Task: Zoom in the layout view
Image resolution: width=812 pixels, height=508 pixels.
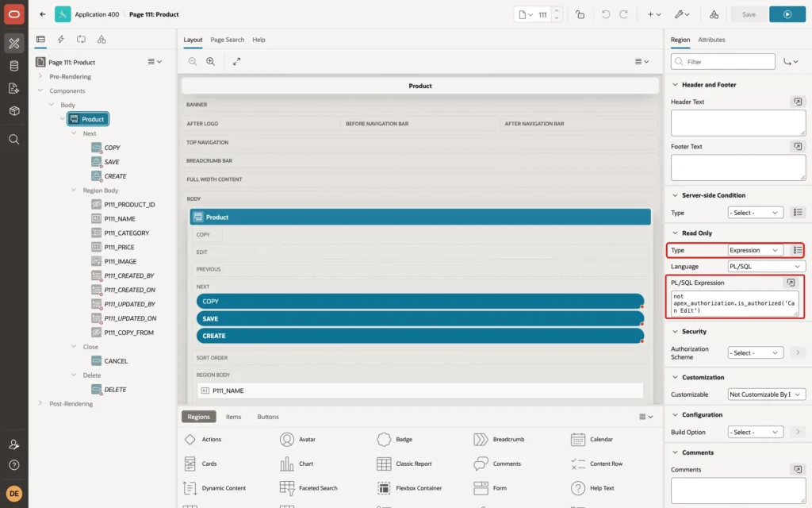Action: 211,61
